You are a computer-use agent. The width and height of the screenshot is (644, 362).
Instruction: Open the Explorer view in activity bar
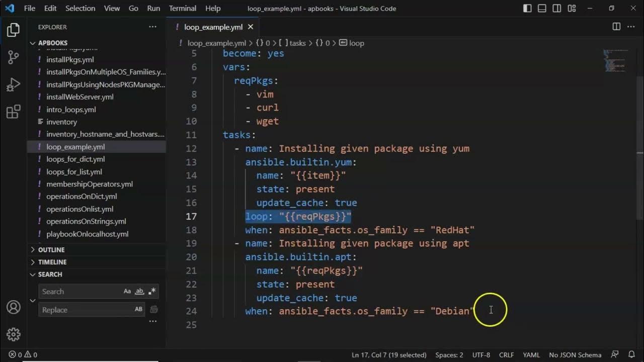(14, 30)
